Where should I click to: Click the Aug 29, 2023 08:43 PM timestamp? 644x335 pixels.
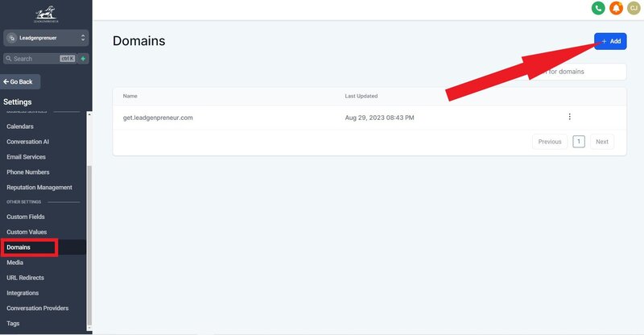point(379,118)
